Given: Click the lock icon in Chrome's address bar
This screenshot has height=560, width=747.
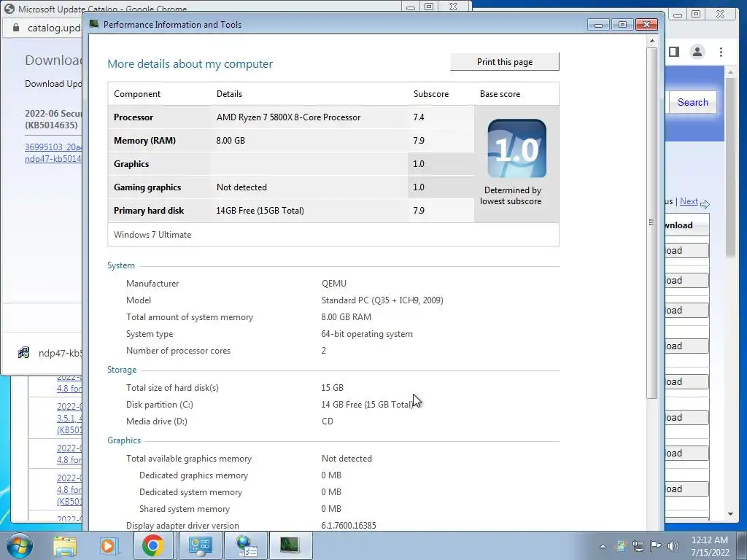Looking at the screenshot, I should point(16,28).
